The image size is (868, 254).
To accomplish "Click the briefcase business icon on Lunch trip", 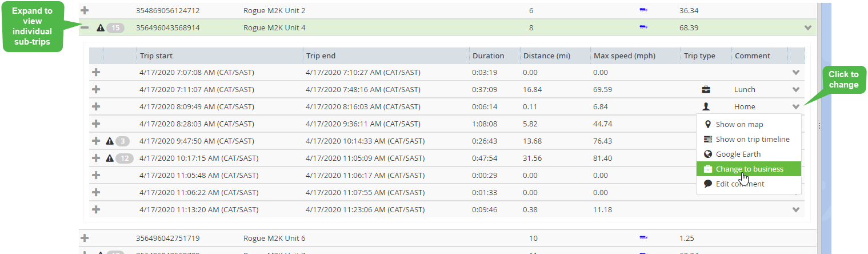I will point(706,89).
